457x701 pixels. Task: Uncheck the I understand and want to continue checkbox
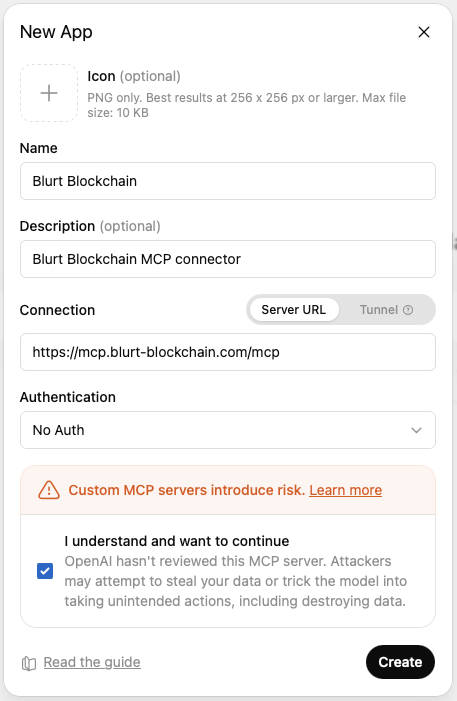(x=45, y=571)
